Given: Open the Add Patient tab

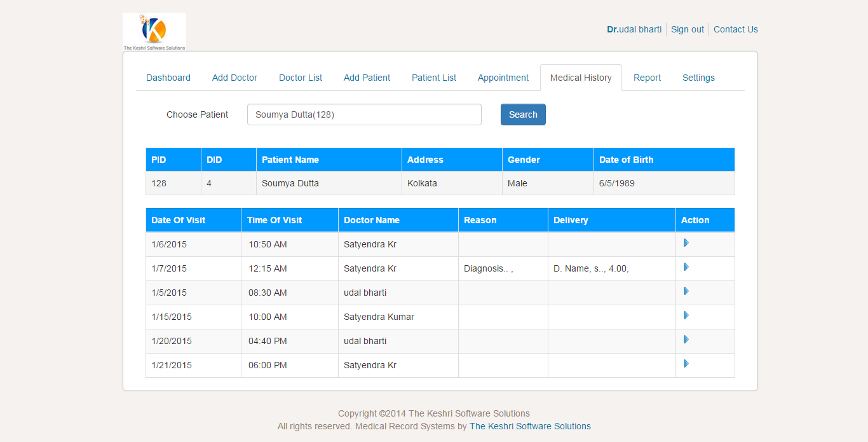Looking at the screenshot, I should click(x=367, y=77).
